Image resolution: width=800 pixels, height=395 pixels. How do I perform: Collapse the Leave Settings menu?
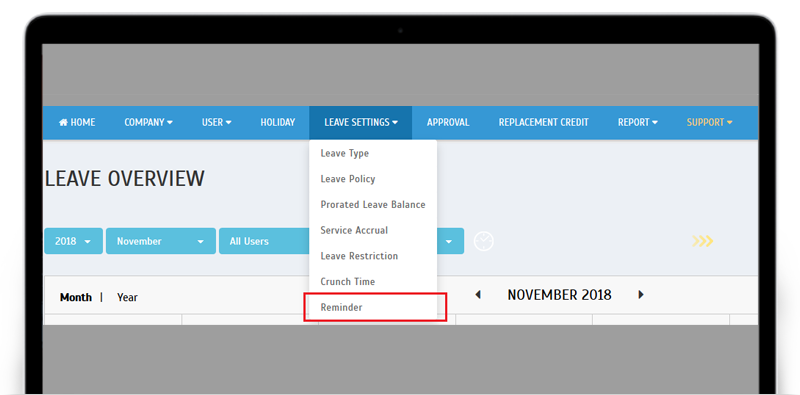(361, 122)
